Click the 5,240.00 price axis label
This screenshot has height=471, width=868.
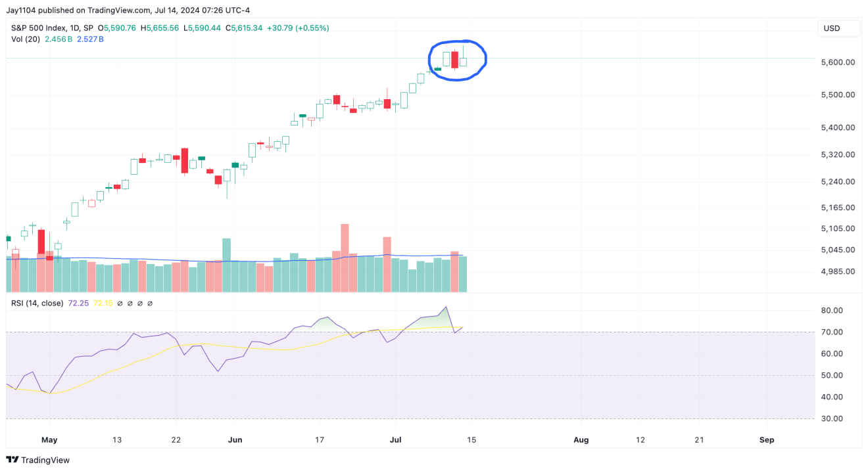pos(838,181)
